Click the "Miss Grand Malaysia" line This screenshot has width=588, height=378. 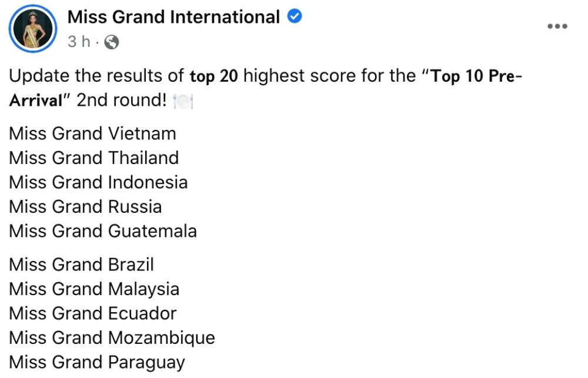click(x=94, y=289)
